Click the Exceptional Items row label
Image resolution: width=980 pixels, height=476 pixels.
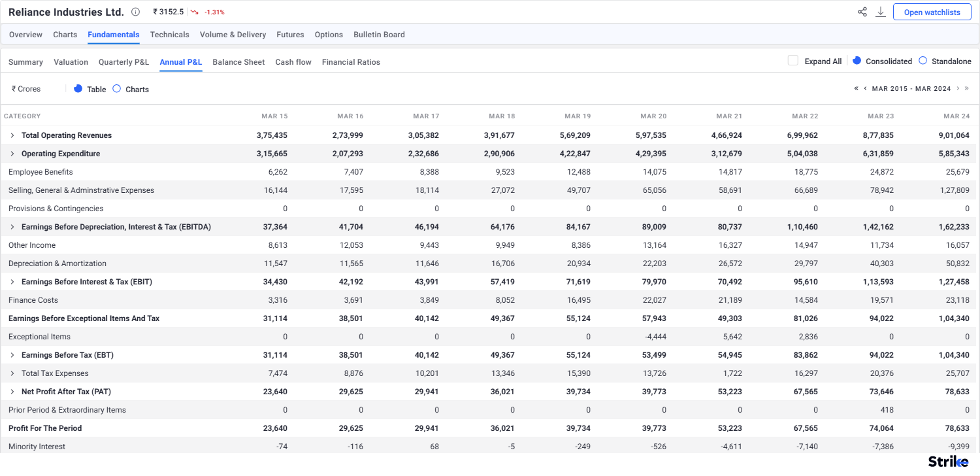pos(39,337)
